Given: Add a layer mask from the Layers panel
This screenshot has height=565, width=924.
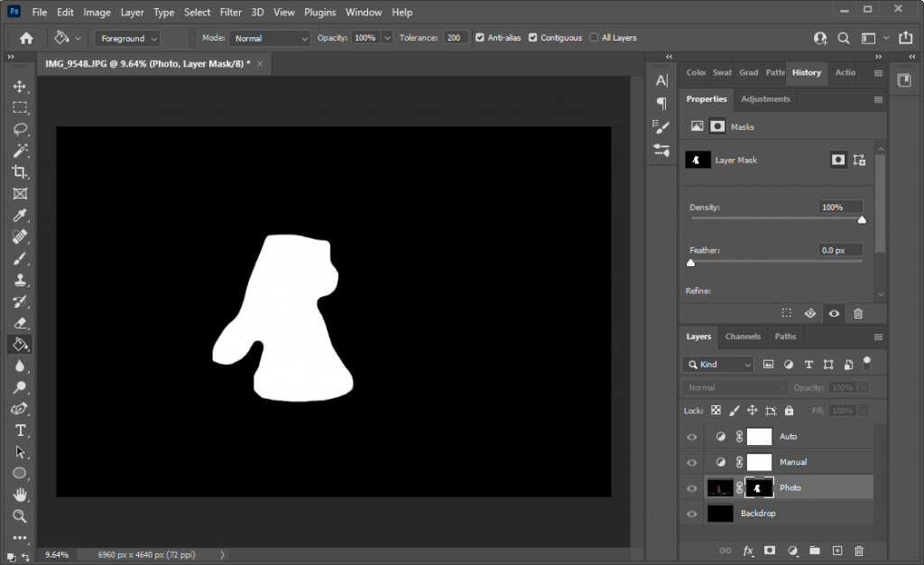Looking at the screenshot, I should (770, 551).
